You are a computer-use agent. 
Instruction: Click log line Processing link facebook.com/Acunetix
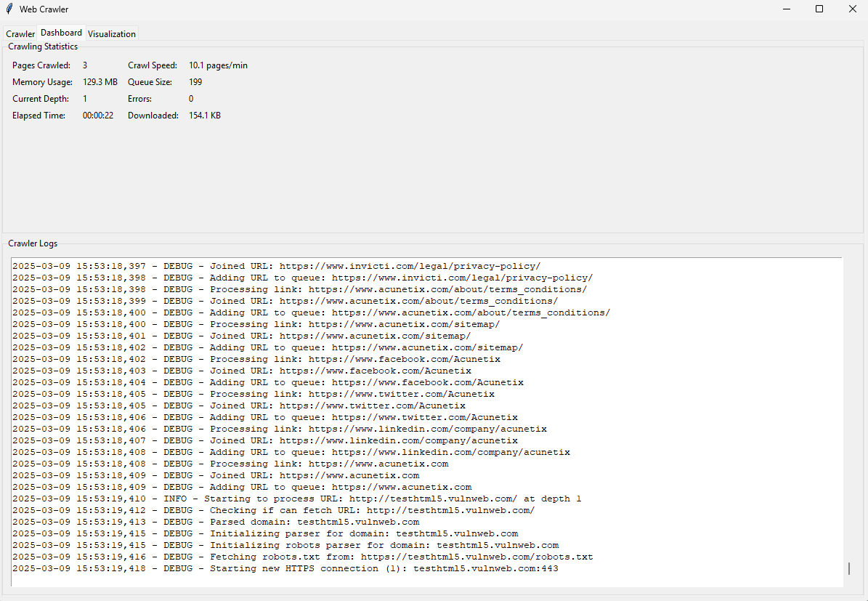click(256, 359)
